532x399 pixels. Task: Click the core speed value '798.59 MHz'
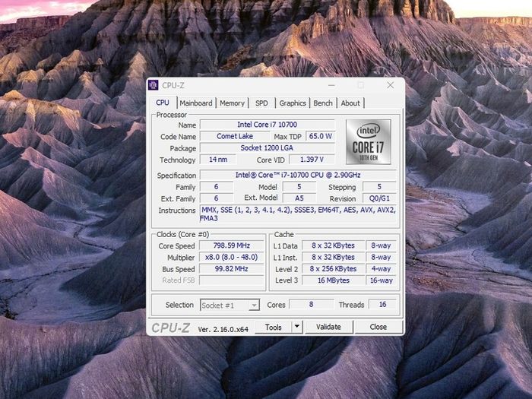coord(231,245)
